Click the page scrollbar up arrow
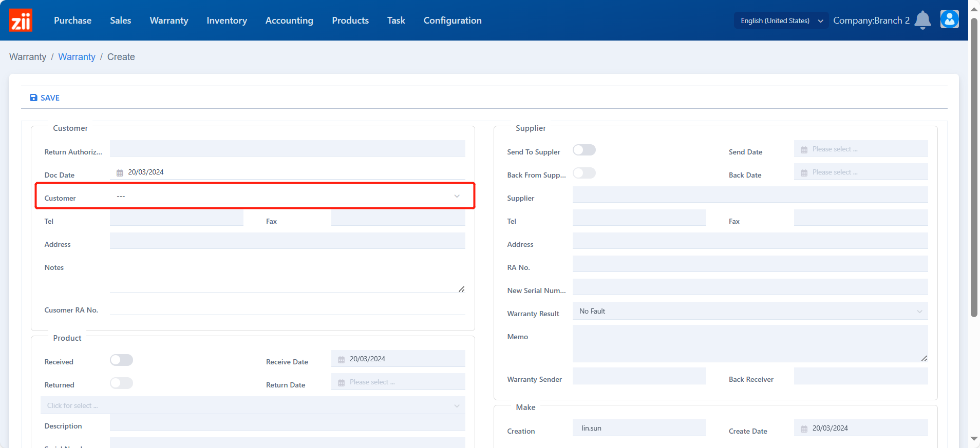Viewport: 980px width, 448px height. [x=974, y=9]
